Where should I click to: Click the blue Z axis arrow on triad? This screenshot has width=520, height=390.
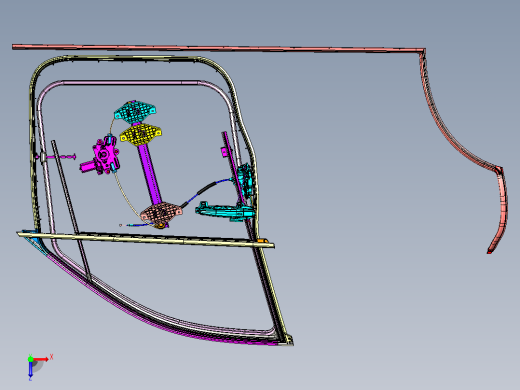[30, 369]
